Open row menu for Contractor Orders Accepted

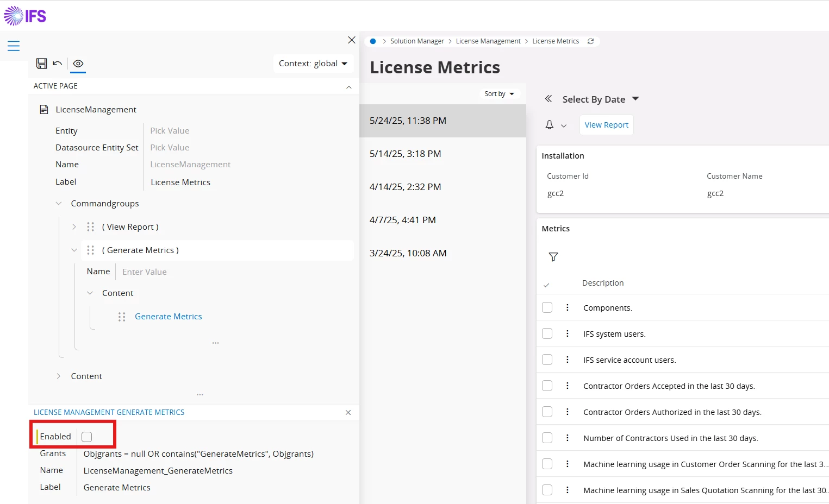pyautogui.click(x=568, y=386)
